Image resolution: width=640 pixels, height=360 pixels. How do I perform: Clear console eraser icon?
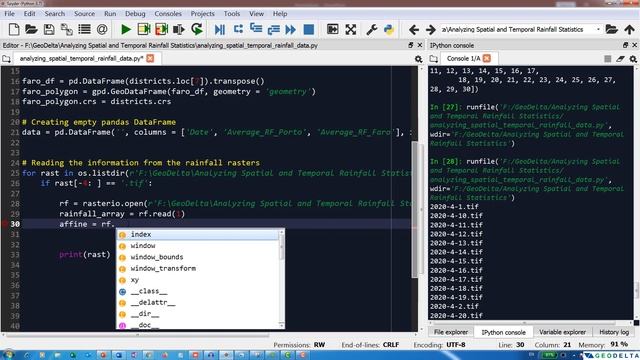coord(620,59)
